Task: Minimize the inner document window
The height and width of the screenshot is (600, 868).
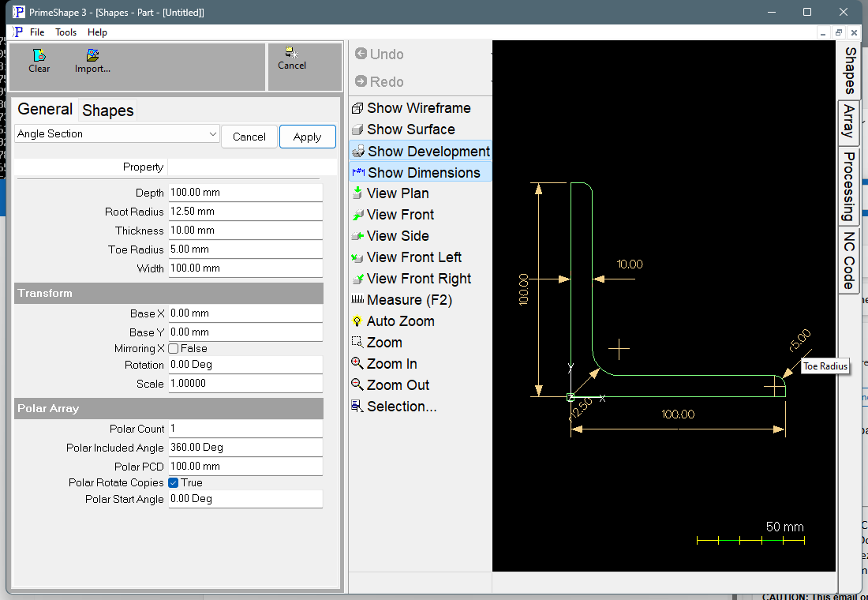Action: [x=824, y=32]
